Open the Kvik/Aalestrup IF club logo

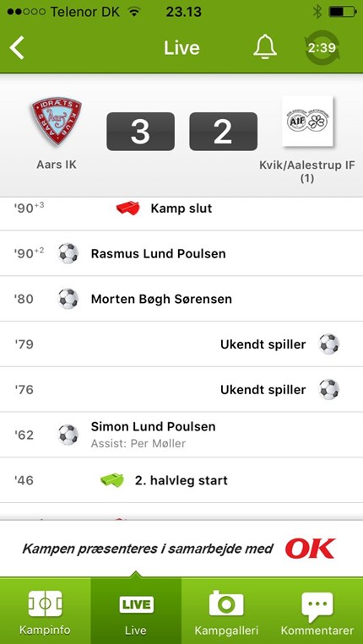[x=307, y=122]
